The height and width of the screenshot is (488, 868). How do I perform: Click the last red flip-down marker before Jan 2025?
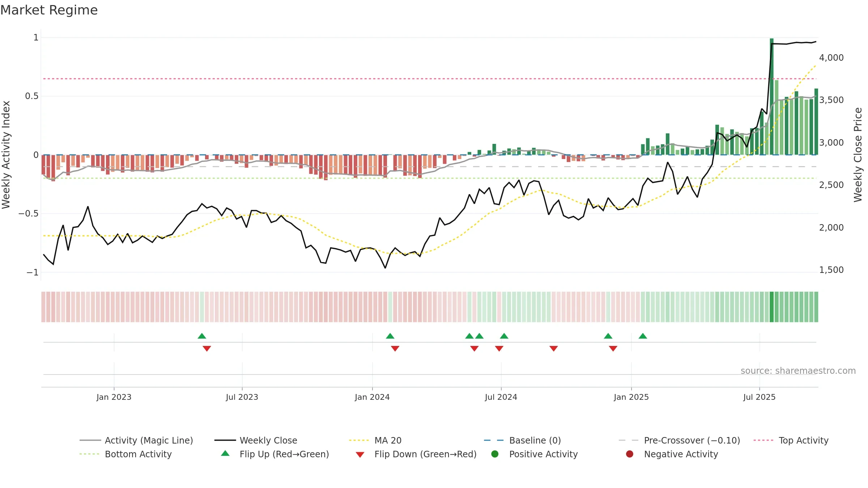[613, 348]
